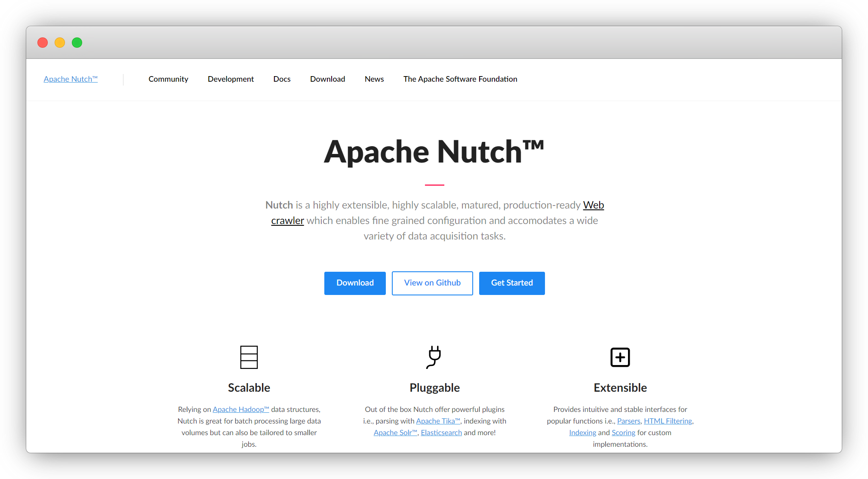Click the Get Started button
Viewport: 868px width, 479px height.
512,283
